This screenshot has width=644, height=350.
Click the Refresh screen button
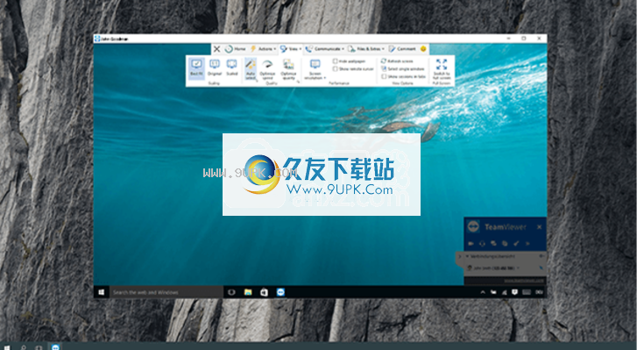(x=397, y=61)
